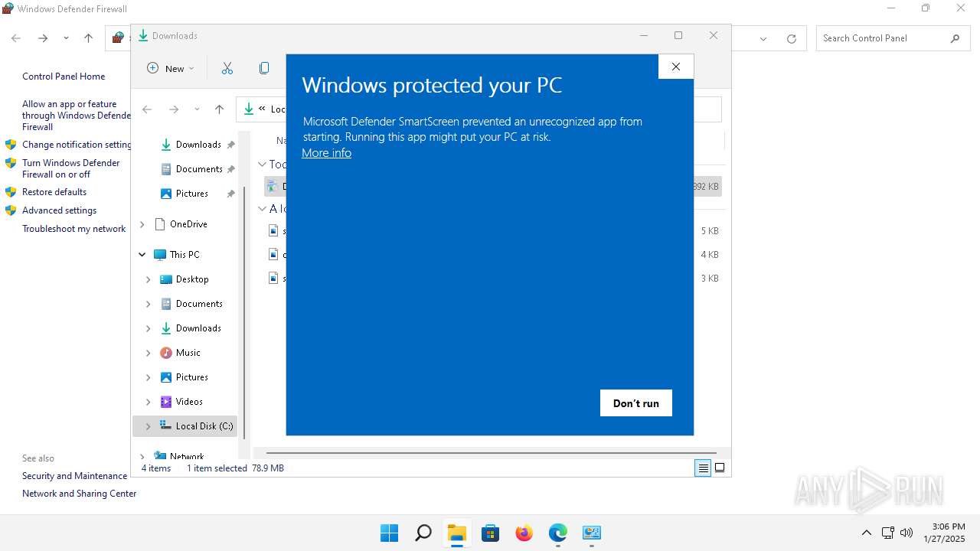Click the Copy icon in Downloads toolbar

pos(264,68)
